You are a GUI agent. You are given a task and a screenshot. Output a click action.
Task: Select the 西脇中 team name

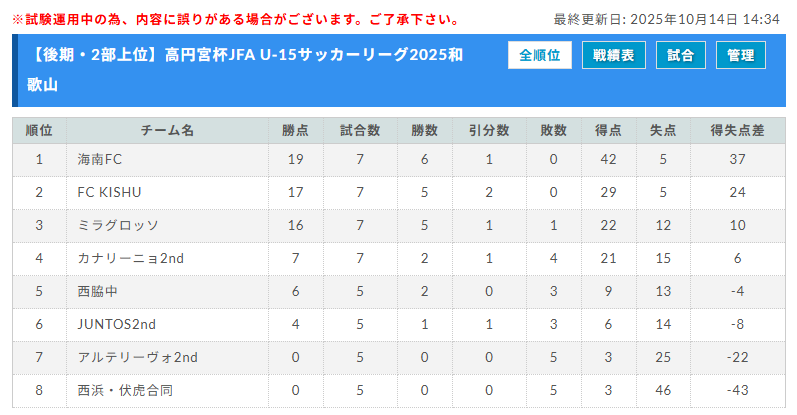click(99, 291)
